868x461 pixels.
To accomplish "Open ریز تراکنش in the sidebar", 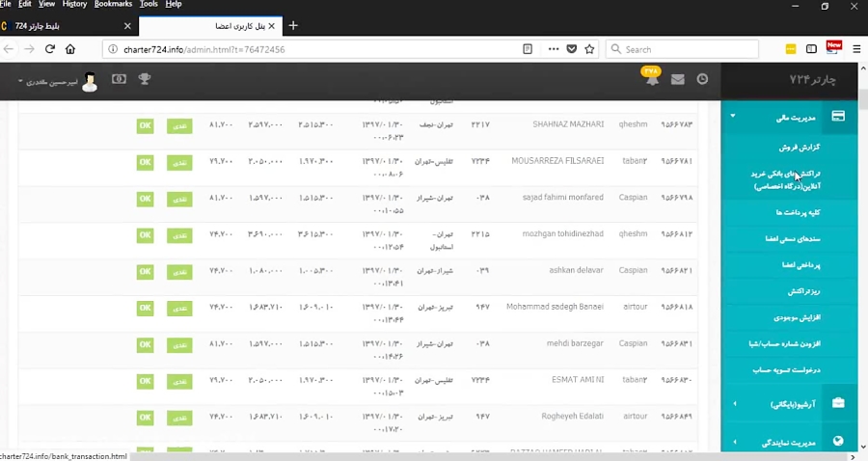I will pos(803,291).
